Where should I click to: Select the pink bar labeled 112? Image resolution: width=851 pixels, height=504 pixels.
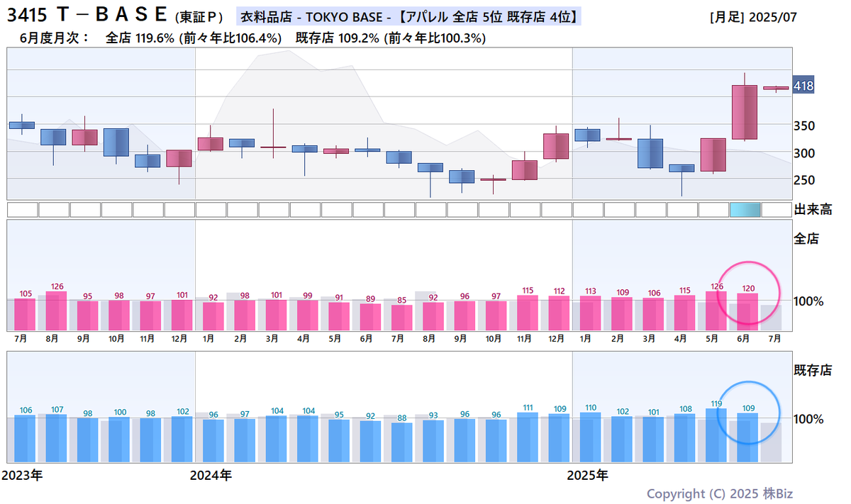(x=559, y=313)
